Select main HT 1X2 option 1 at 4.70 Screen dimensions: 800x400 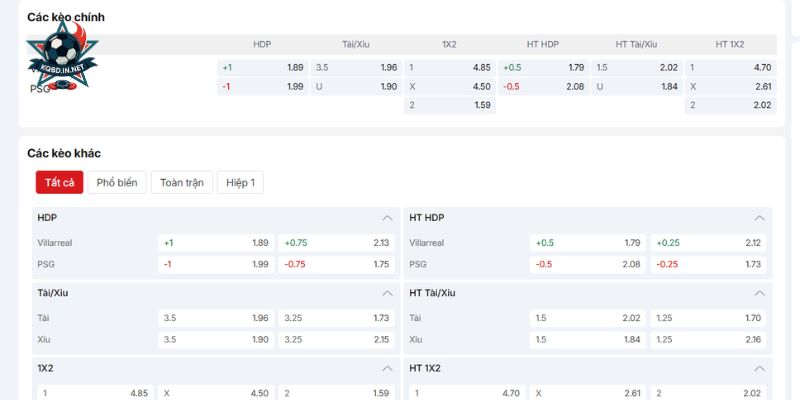pos(731,68)
